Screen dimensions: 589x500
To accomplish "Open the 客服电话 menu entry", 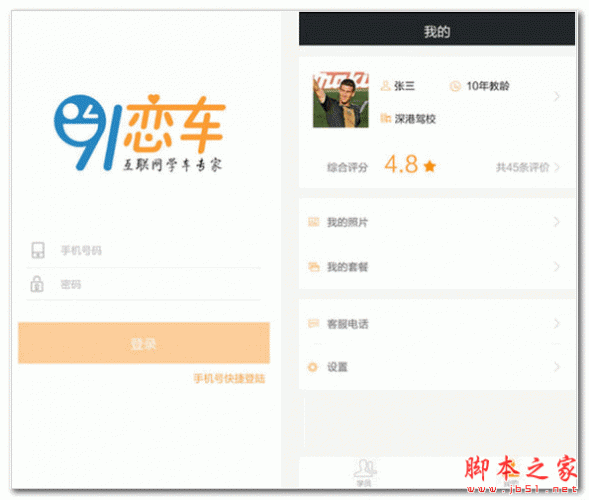I will click(x=437, y=323).
